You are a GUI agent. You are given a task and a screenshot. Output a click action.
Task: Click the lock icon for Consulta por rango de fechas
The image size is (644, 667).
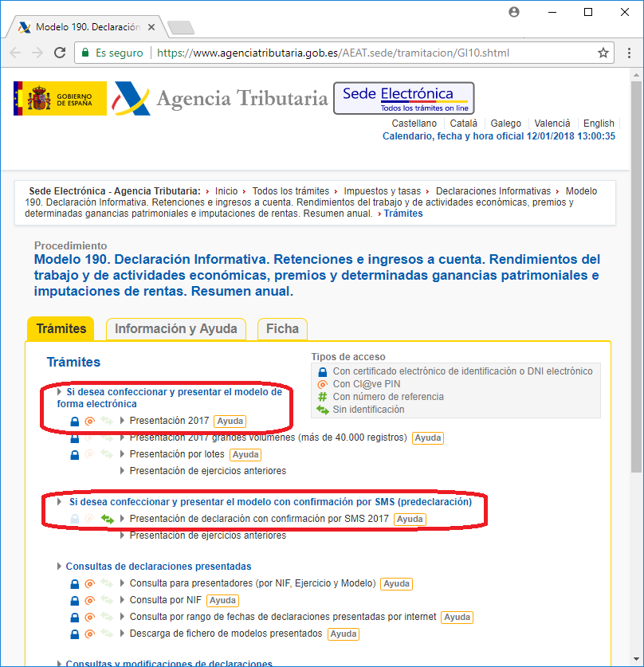click(74, 618)
